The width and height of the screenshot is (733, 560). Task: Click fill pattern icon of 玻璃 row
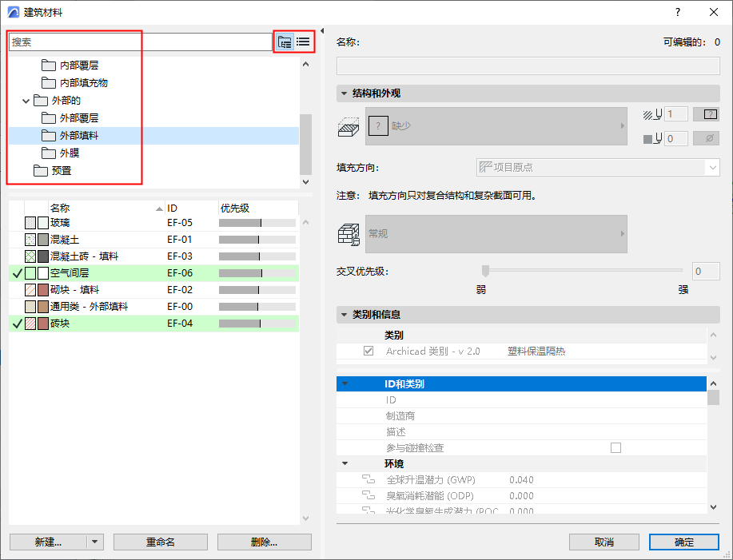point(30,223)
